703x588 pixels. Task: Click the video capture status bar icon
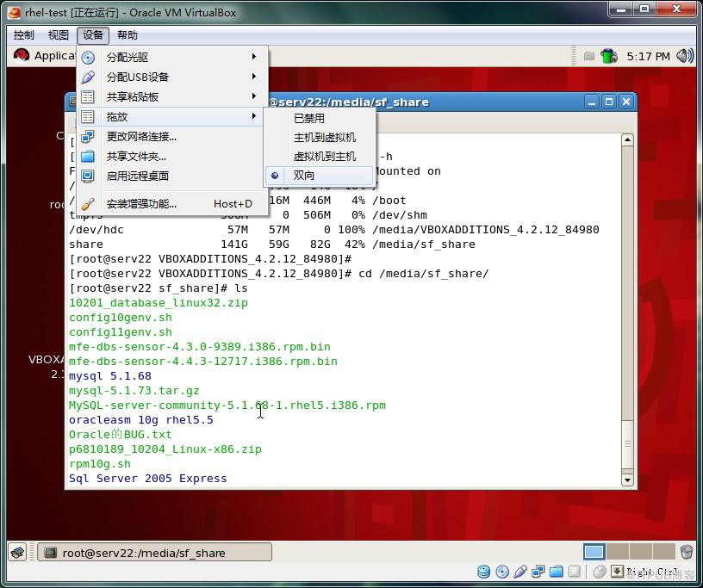tap(575, 572)
